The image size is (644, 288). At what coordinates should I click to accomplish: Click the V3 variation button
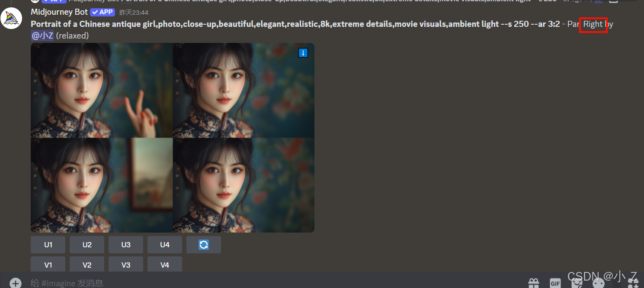coord(126,265)
